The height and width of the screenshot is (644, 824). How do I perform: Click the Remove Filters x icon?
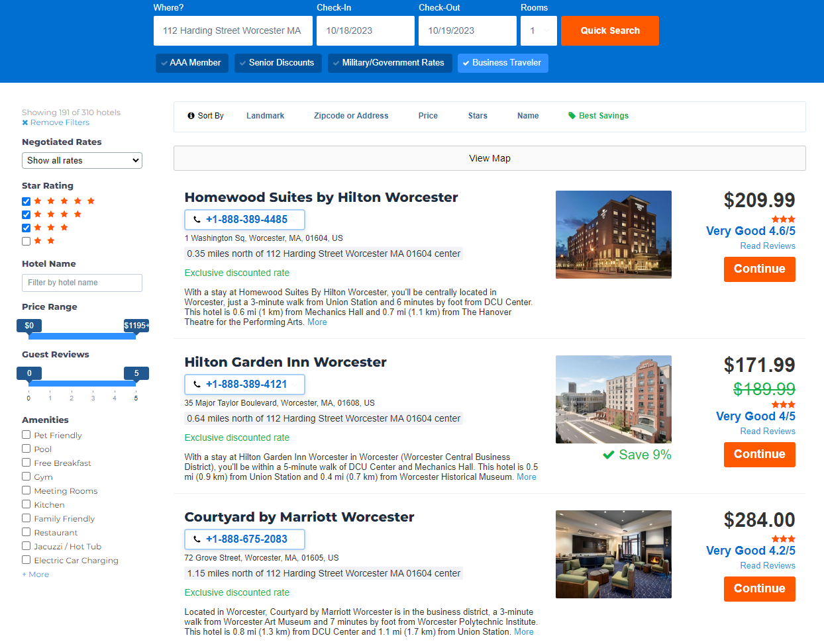coord(25,122)
